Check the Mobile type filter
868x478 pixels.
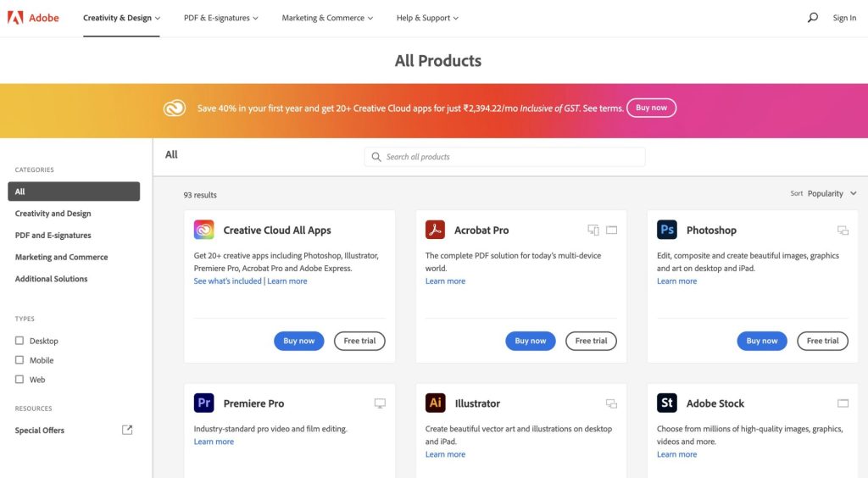pyautogui.click(x=19, y=360)
